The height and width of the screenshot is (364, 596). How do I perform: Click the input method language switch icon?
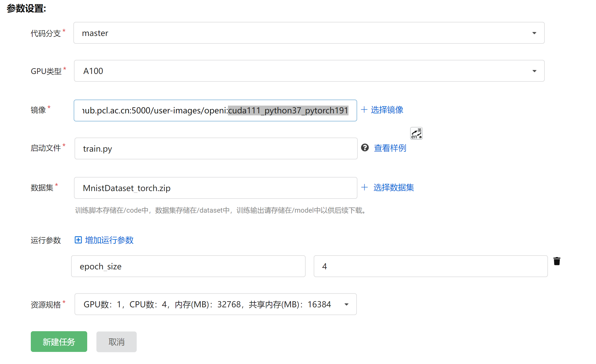pos(416,134)
